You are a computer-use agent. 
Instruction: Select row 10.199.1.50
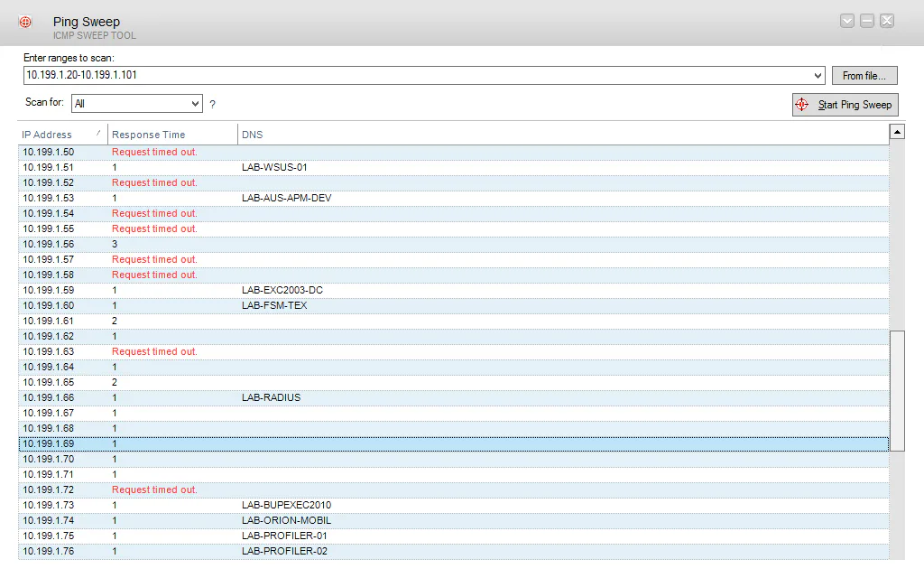click(x=453, y=152)
